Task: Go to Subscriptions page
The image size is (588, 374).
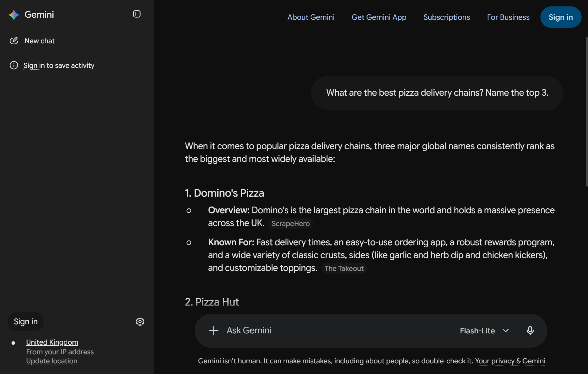Action: tap(446, 17)
